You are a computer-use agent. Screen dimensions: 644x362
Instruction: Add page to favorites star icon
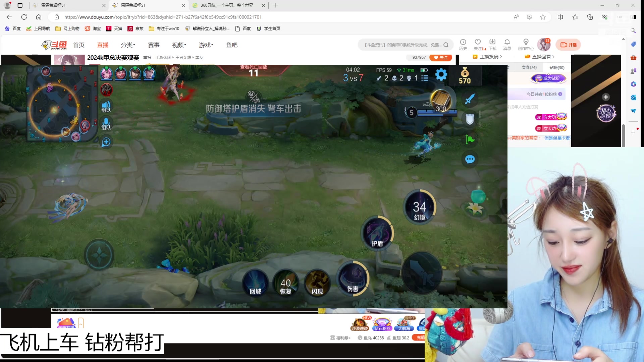click(x=543, y=17)
